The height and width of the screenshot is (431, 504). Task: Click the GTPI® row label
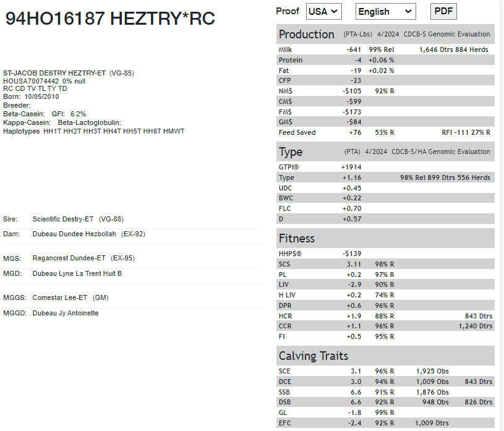pyautogui.click(x=289, y=167)
